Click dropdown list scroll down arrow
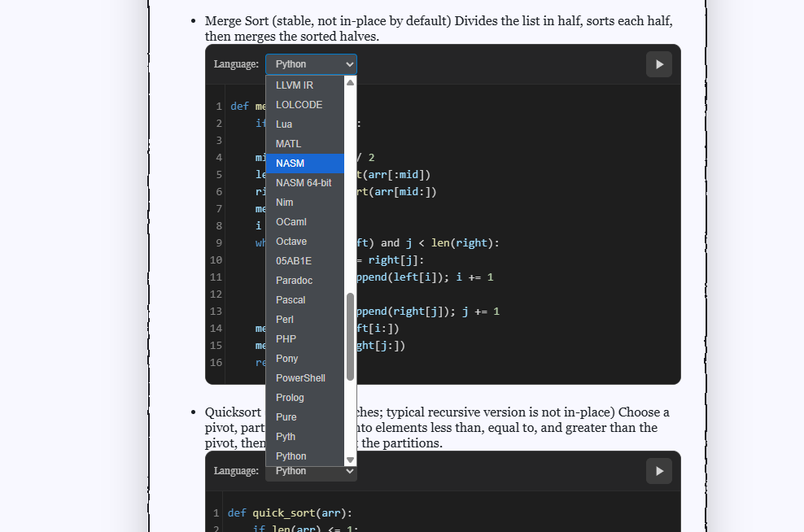The image size is (804, 532). (350, 460)
